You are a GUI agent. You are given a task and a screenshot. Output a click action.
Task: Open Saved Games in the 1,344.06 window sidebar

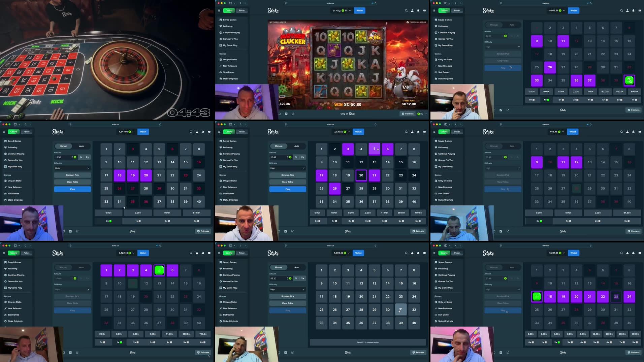point(14,141)
